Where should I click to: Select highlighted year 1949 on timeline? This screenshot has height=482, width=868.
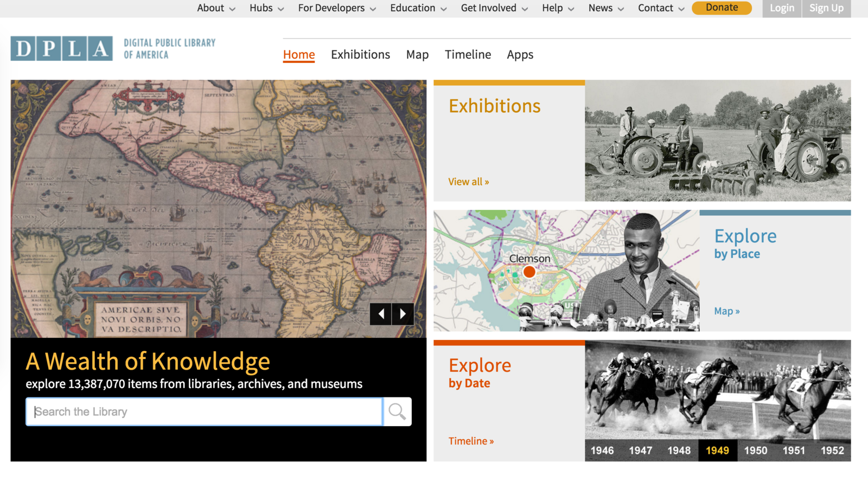click(x=717, y=451)
